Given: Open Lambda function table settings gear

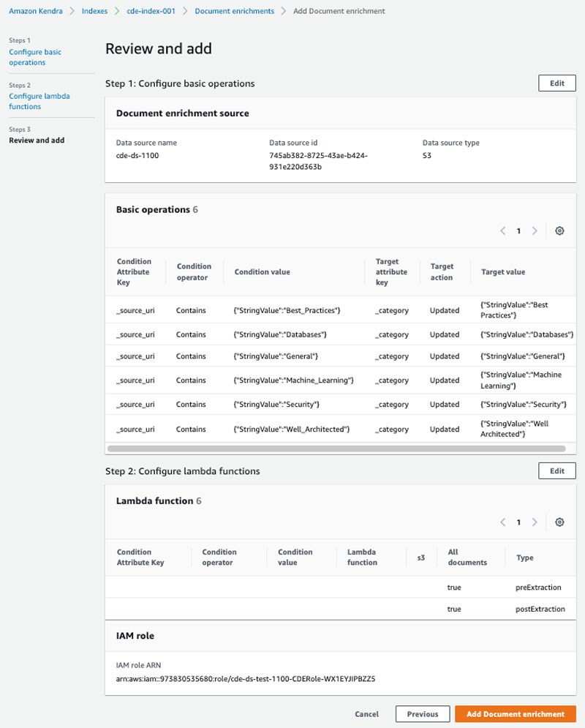Looking at the screenshot, I should click(559, 522).
